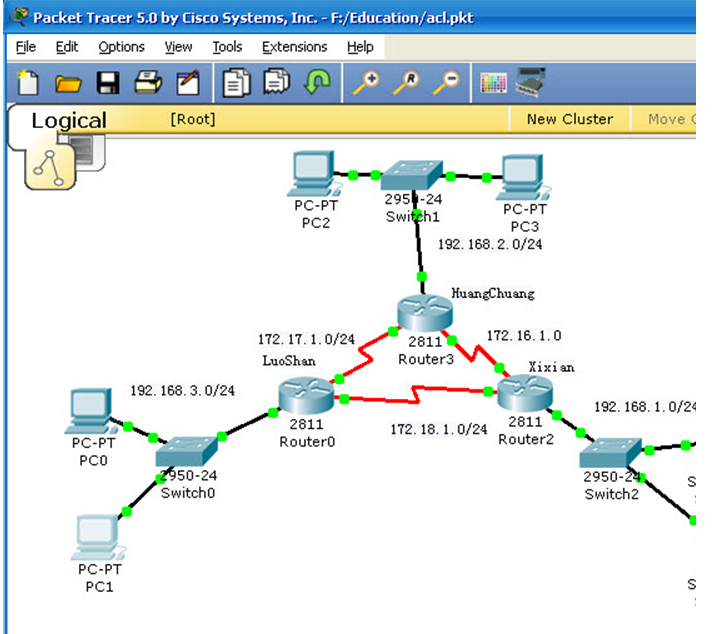Open the drawing palette icon
The height and width of the screenshot is (634, 720).
(494, 83)
